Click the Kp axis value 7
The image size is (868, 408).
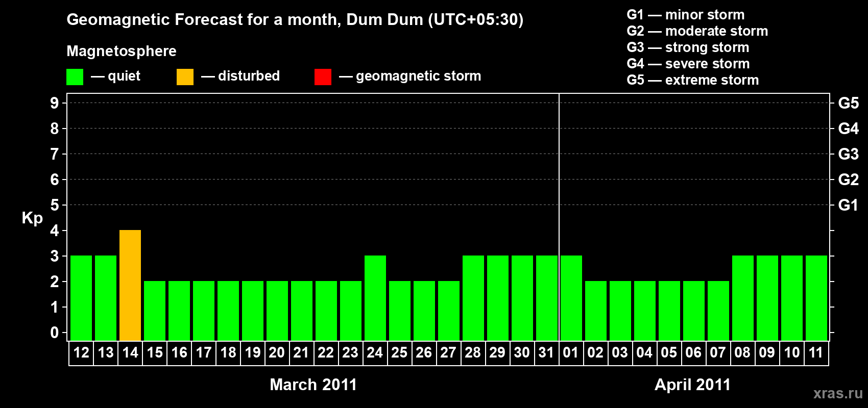[55, 154]
